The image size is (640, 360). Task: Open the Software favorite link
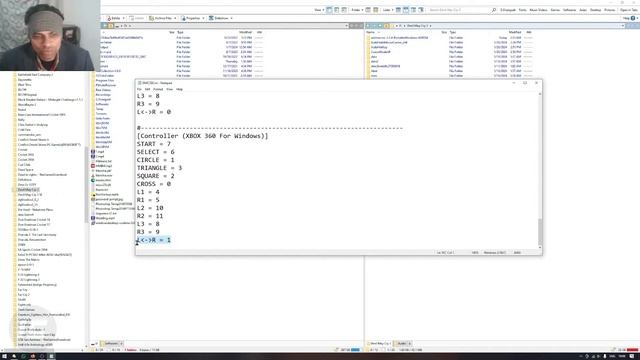569,10
